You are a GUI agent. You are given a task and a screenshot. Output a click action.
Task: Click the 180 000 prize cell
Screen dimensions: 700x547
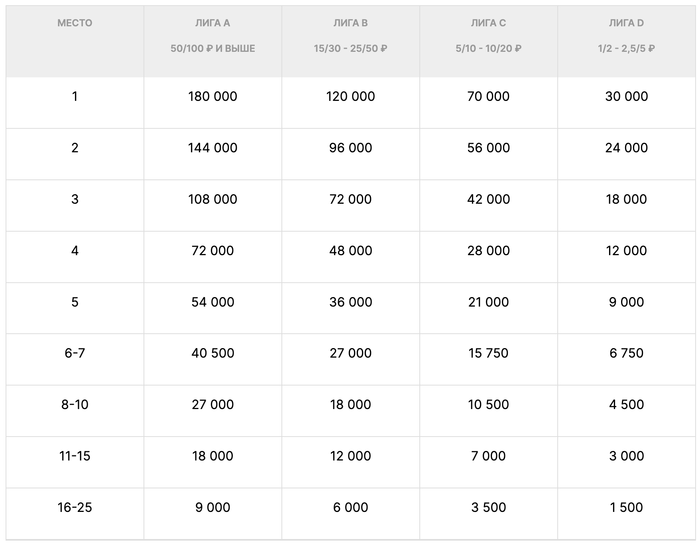[213, 97]
